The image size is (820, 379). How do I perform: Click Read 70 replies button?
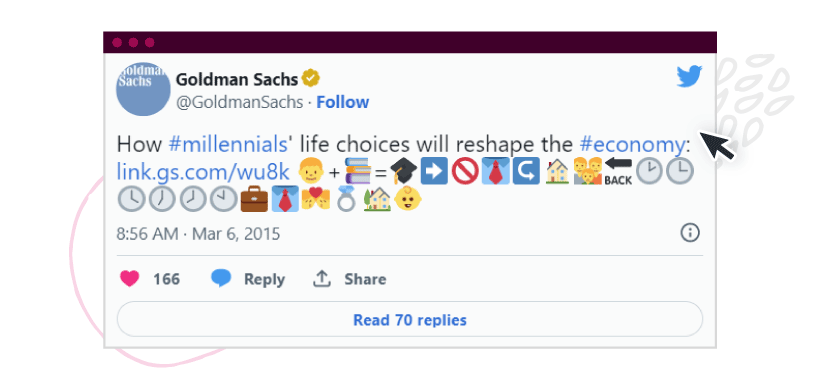click(410, 319)
